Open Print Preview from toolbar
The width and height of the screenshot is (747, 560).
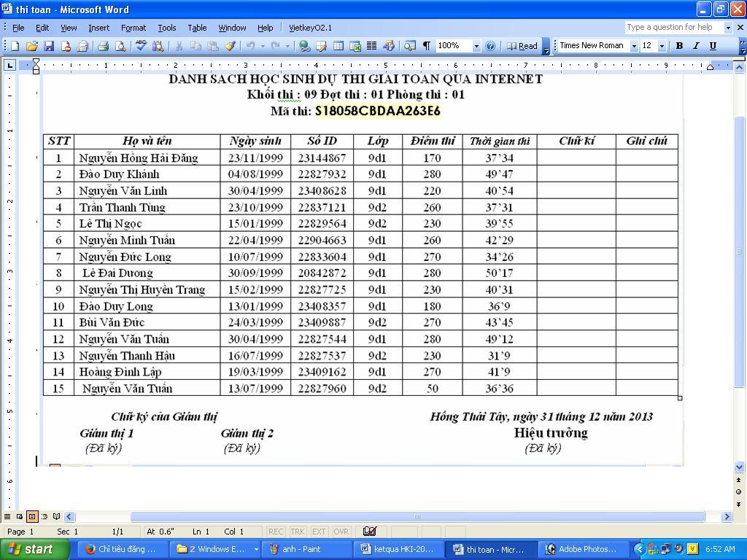pos(120,46)
